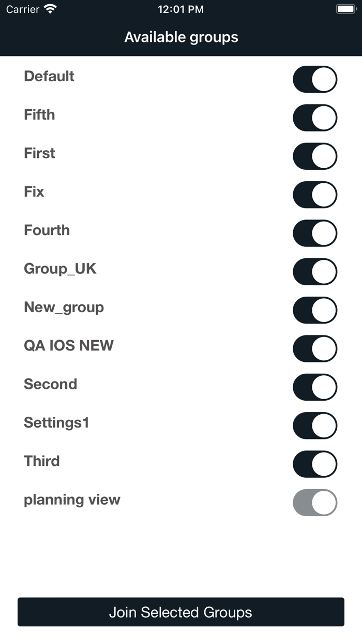Disable the First group toggle
This screenshot has height=644, width=362.
[x=315, y=156]
